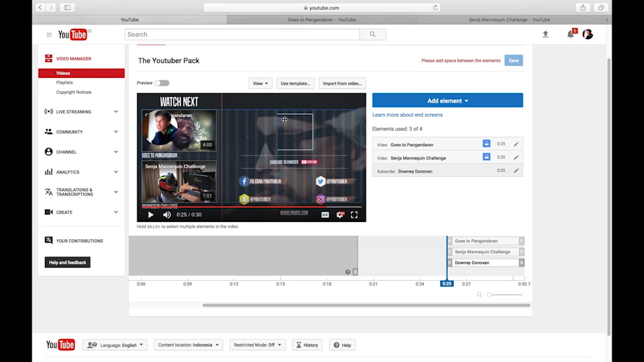Click the footer Help button
644x362 pixels.
[342, 345]
